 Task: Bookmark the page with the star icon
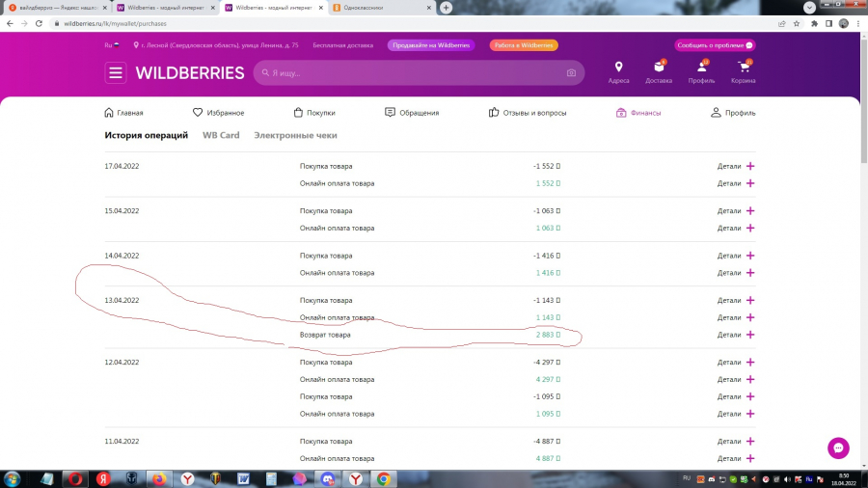pos(797,24)
